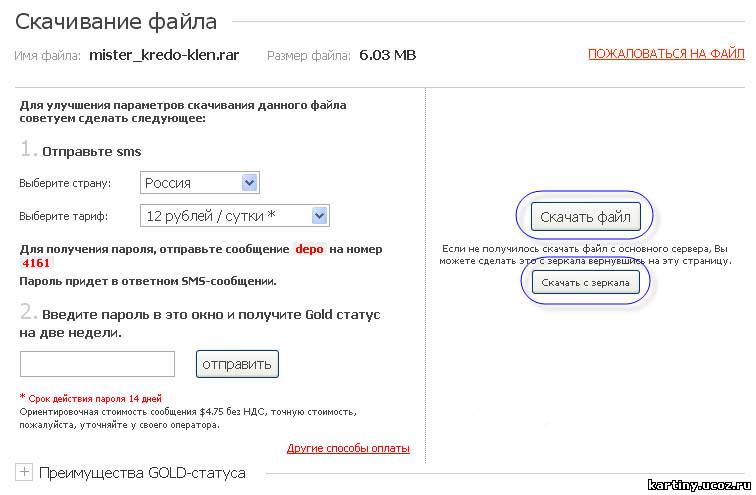Click the text Пароль придет в ответном SMS-сообщении

148,281
